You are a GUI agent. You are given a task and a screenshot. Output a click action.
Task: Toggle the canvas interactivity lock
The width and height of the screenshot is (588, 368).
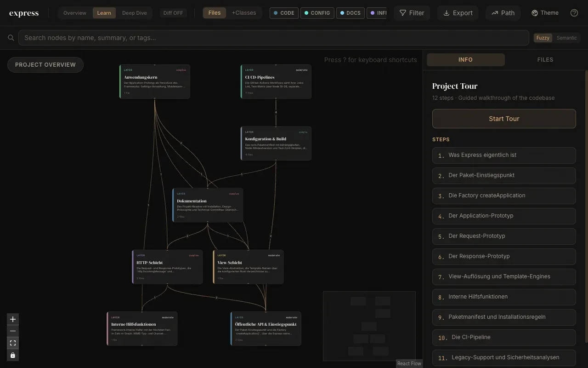point(13,355)
